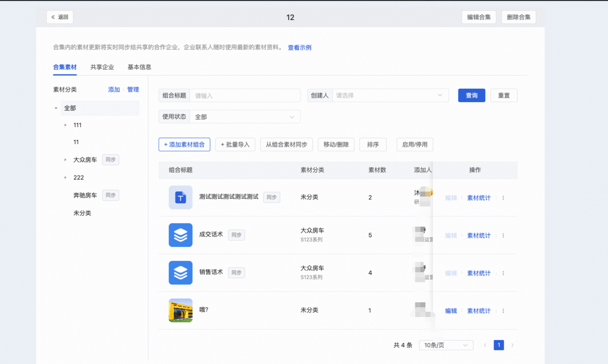Open the thumbnail image of 哦? row
This screenshot has width=608, height=364.
(x=181, y=311)
